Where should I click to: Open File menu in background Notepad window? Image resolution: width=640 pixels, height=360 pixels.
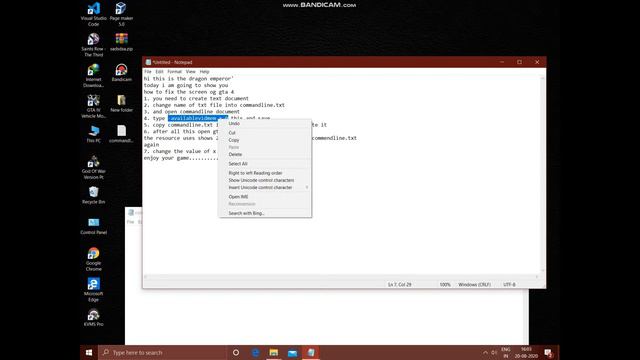coord(130,222)
